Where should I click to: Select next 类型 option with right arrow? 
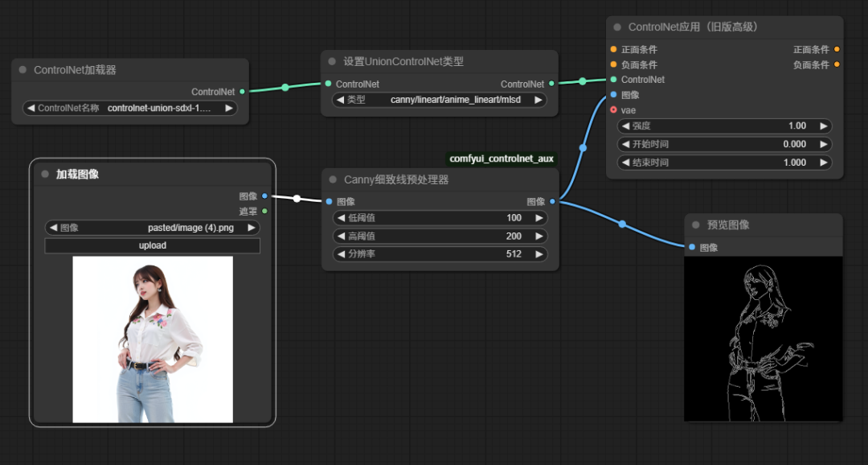[x=538, y=100]
